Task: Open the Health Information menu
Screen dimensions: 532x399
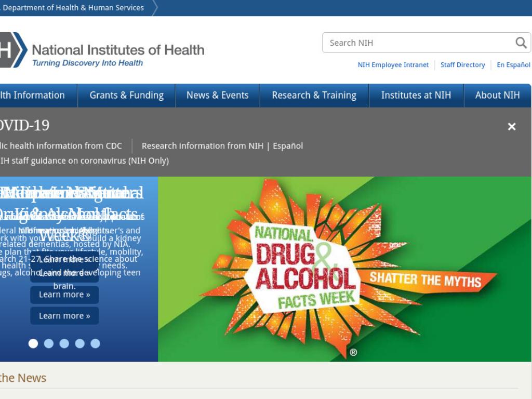Action: [x=38, y=96]
